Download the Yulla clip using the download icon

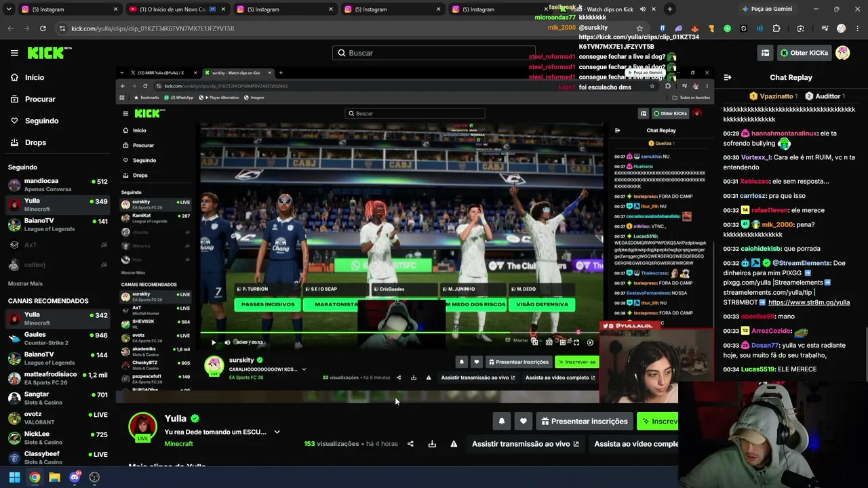click(432, 444)
